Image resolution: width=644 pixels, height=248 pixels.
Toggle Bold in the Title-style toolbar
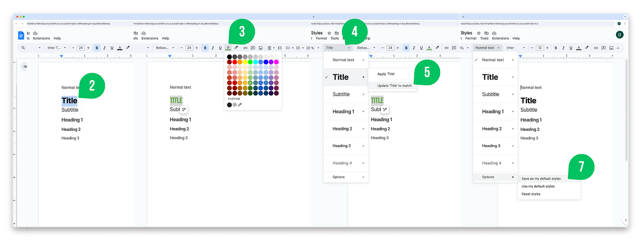click(406, 48)
